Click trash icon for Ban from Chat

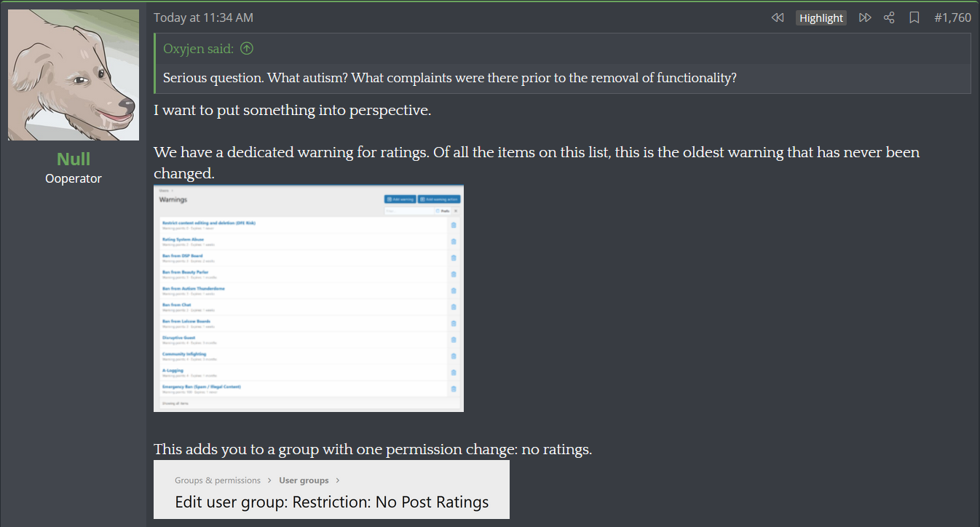454,307
